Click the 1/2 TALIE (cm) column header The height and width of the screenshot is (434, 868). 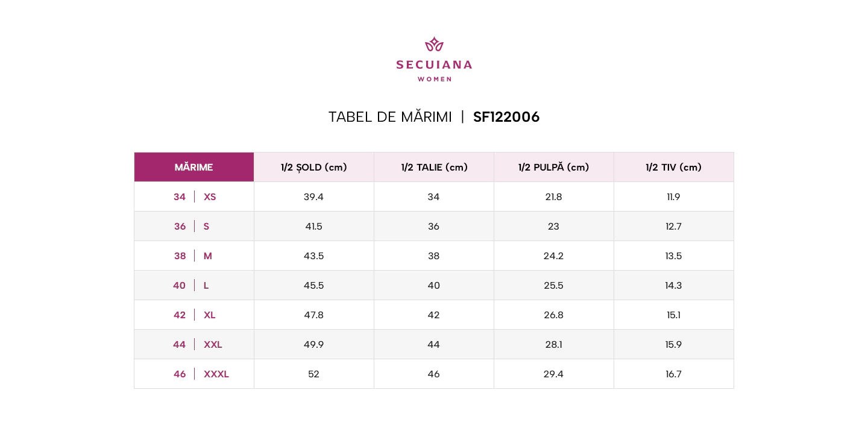click(x=434, y=167)
